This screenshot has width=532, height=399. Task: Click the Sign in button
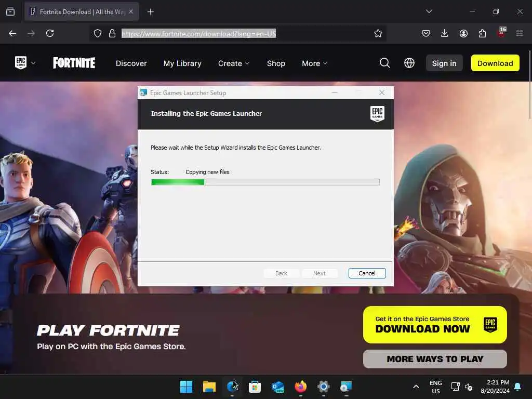[x=444, y=63]
